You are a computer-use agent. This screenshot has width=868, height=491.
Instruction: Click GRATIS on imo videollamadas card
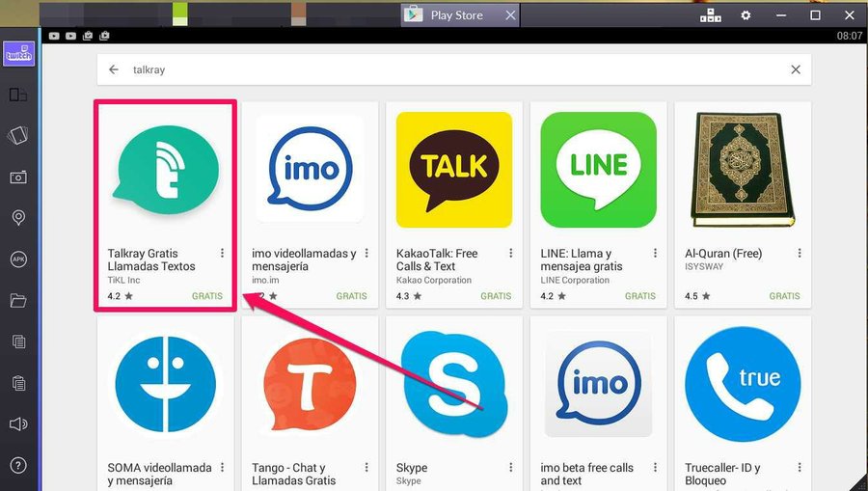tap(351, 296)
